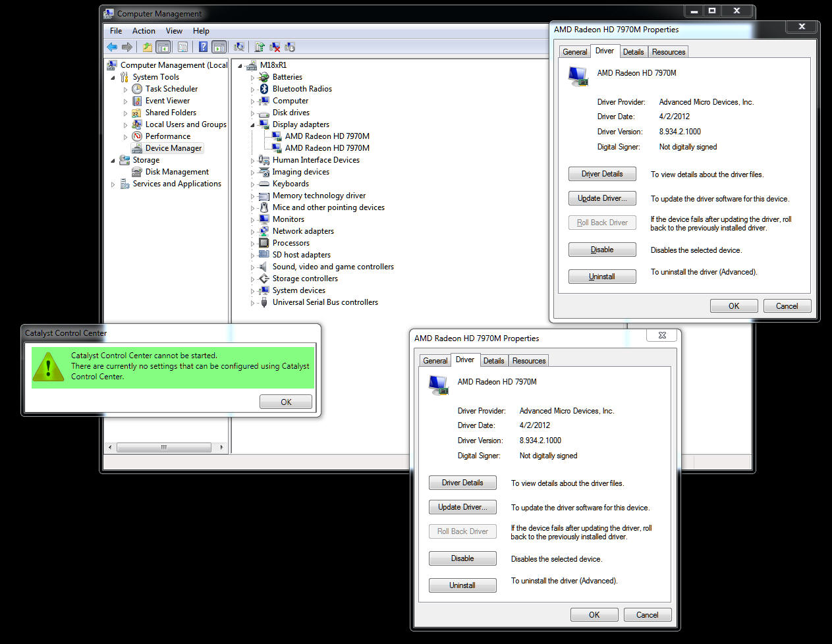Click the Performance icon in System Tools
Image resolution: width=832 pixels, height=644 pixels.
point(137,136)
